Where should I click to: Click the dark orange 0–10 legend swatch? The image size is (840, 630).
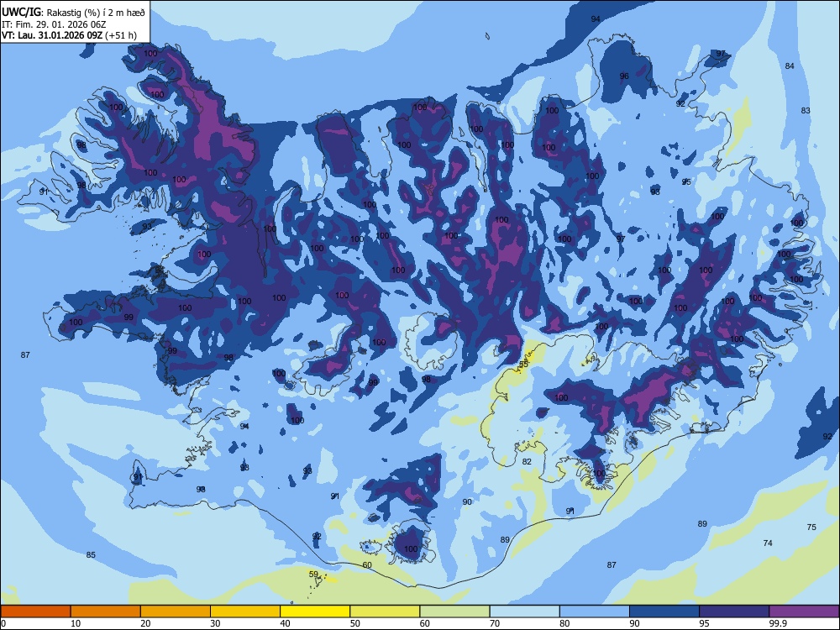(35, 612)
